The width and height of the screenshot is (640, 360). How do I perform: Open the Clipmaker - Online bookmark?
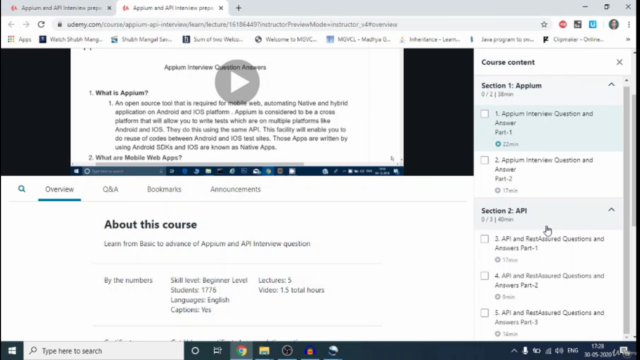tap(573, 39)
